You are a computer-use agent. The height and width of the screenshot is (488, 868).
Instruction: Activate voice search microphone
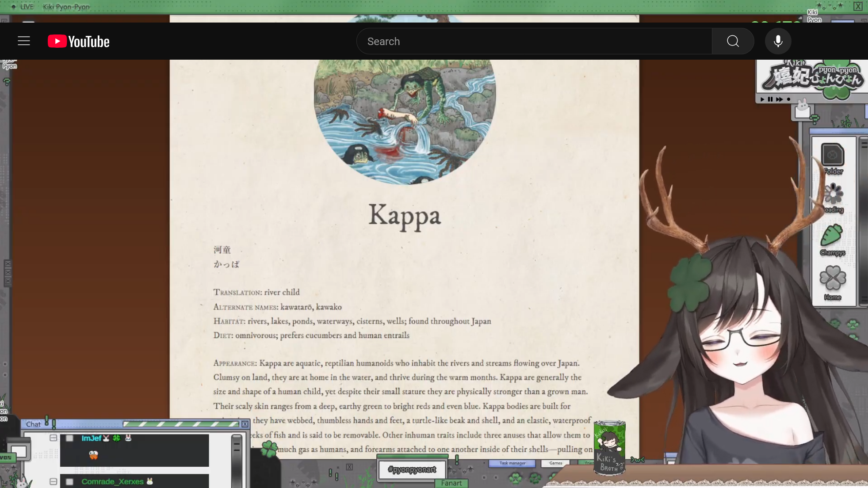[778, 41]
